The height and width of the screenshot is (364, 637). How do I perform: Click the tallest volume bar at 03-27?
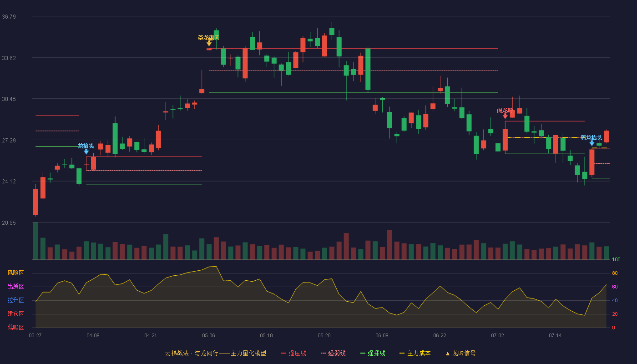coord(35,241)
